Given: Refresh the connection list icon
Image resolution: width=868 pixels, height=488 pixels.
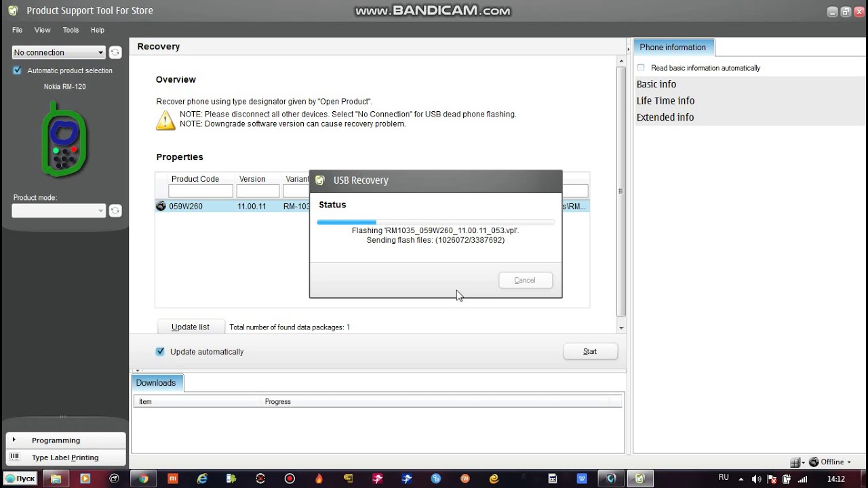Looking at the screenshot, I should click(x=115, y=52).
